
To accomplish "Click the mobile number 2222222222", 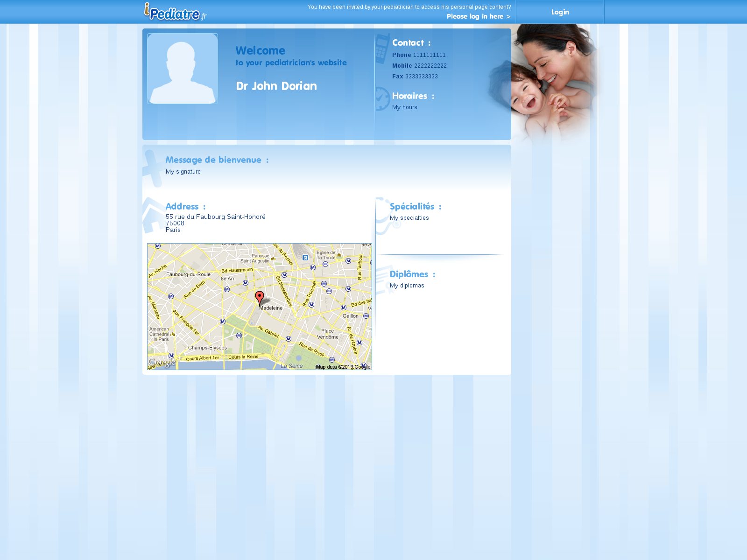I will click(430, 66).
